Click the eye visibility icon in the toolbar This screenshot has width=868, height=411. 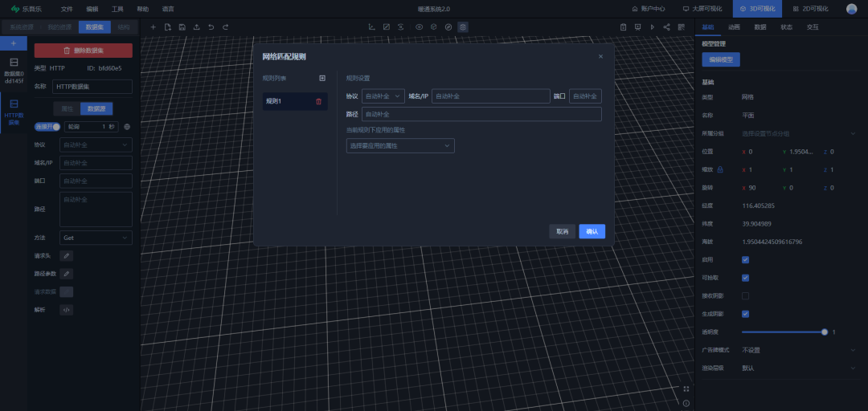coord(419,27)
